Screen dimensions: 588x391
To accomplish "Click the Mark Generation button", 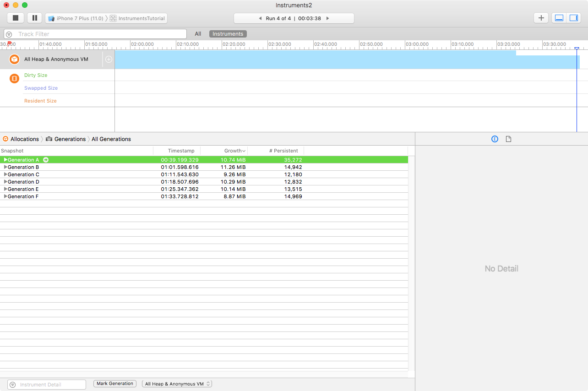I will (115, 384).
